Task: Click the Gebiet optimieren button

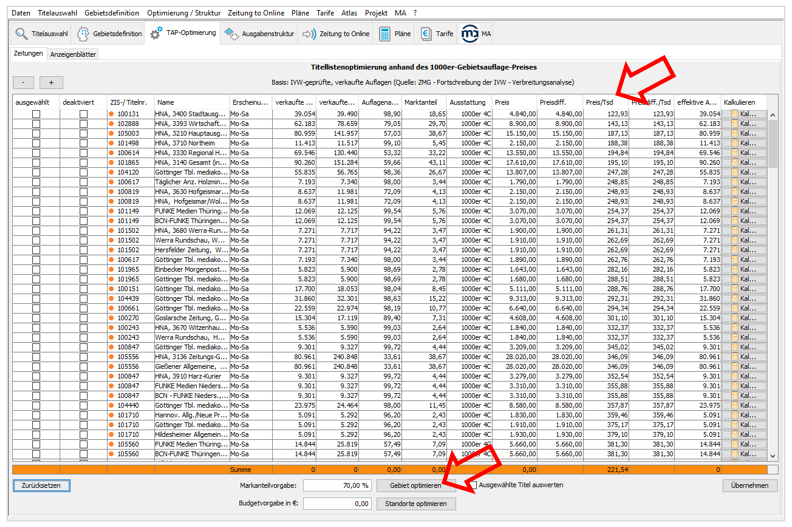Action: point(409,485)
